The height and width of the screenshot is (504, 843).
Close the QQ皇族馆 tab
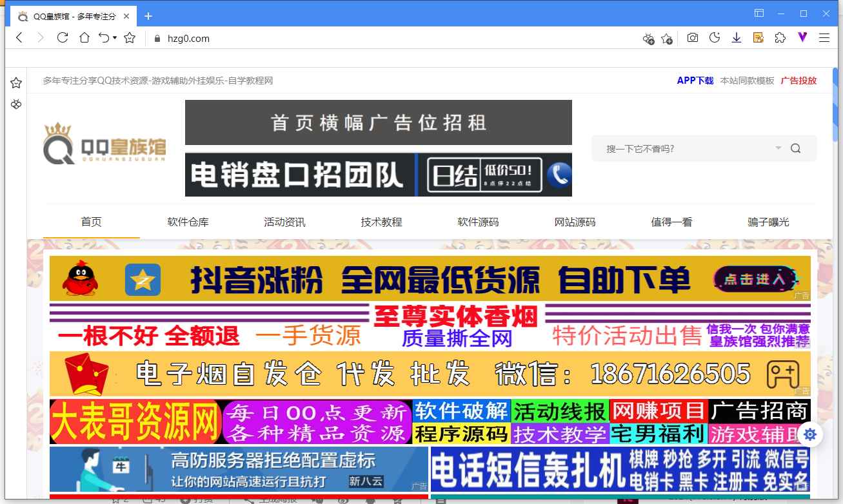point(126,16)
